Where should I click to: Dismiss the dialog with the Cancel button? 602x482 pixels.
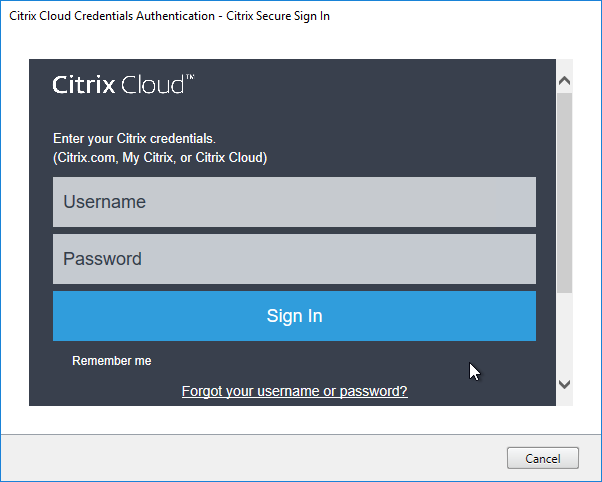[x=542, y=458]
